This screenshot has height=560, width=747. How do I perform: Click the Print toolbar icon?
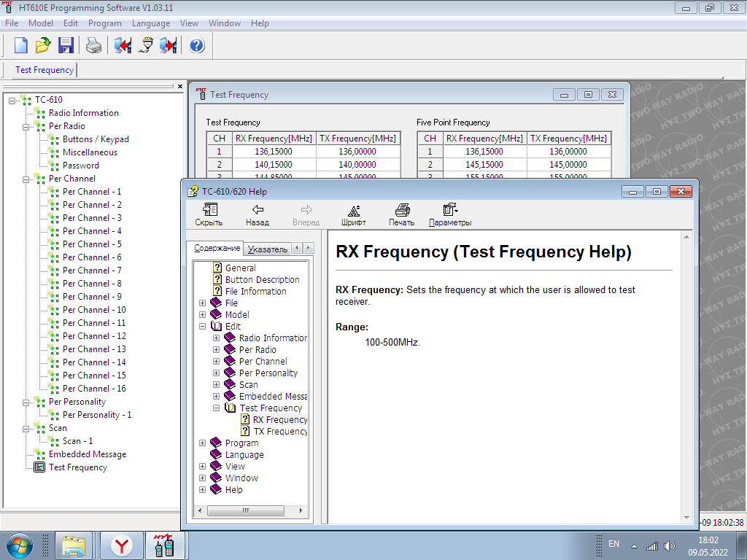(x=94, y=45)
